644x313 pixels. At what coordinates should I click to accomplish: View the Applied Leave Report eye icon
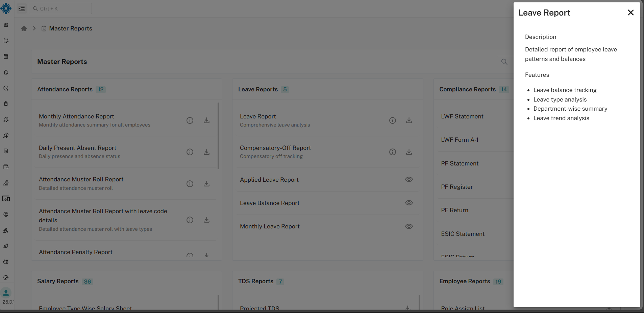click(x=409, y=179)
